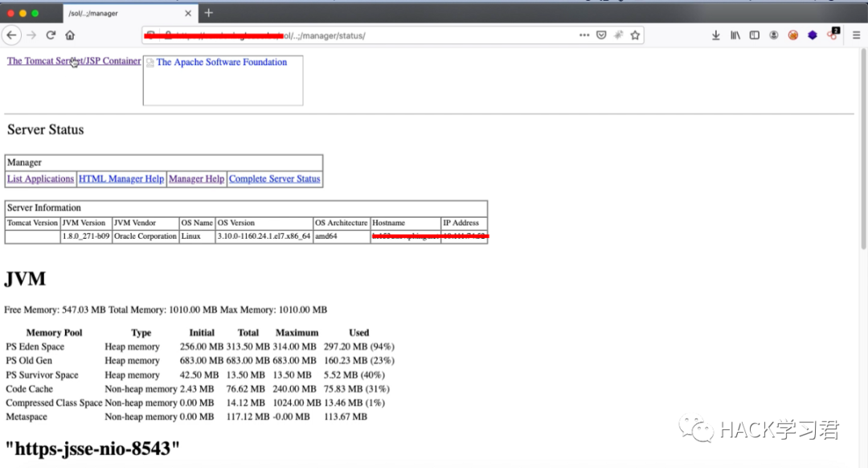This screenshot has height=468, width=868.
Task: Open the page actions three-dot menu
Action: click(x=584, y=35)
